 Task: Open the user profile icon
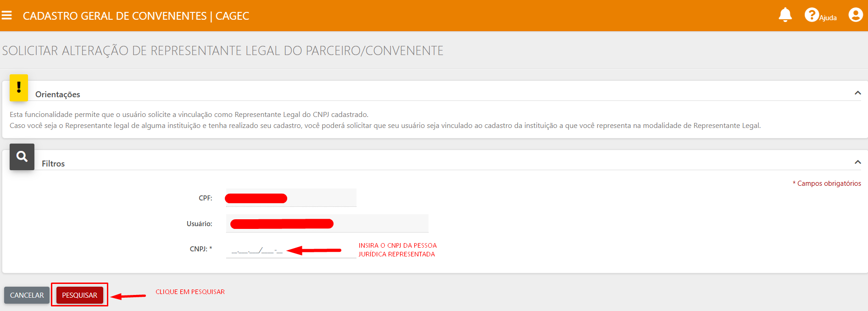coord(855,15)
